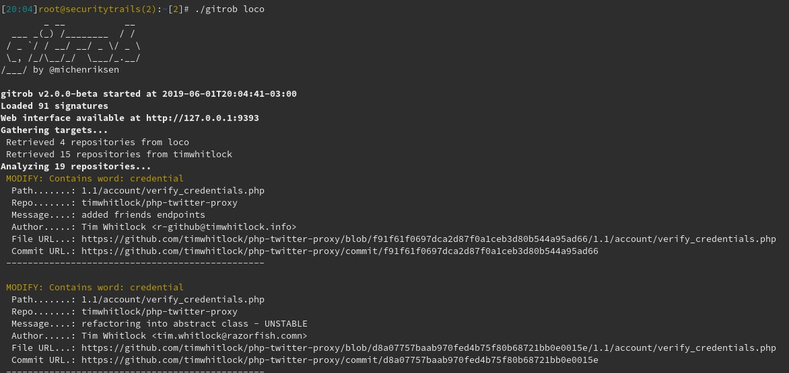Click the web interface URL http://127.0.0.1:9393

[x=202, y=118]
